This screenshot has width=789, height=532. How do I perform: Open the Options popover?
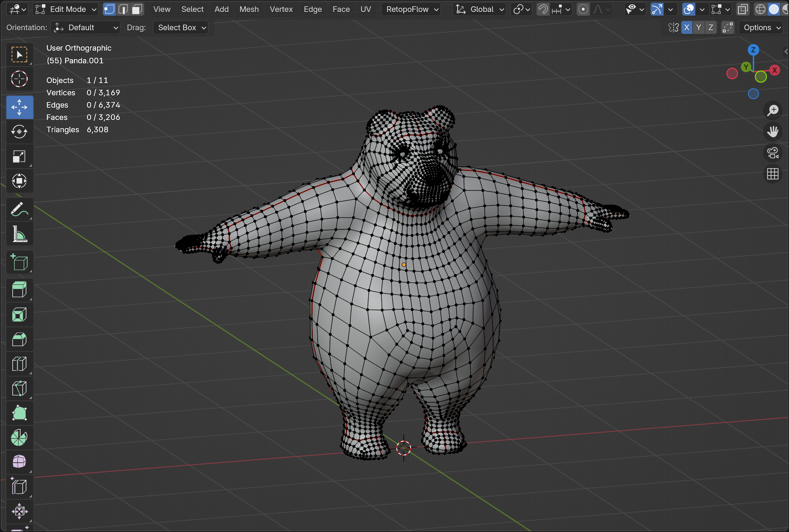761,27
